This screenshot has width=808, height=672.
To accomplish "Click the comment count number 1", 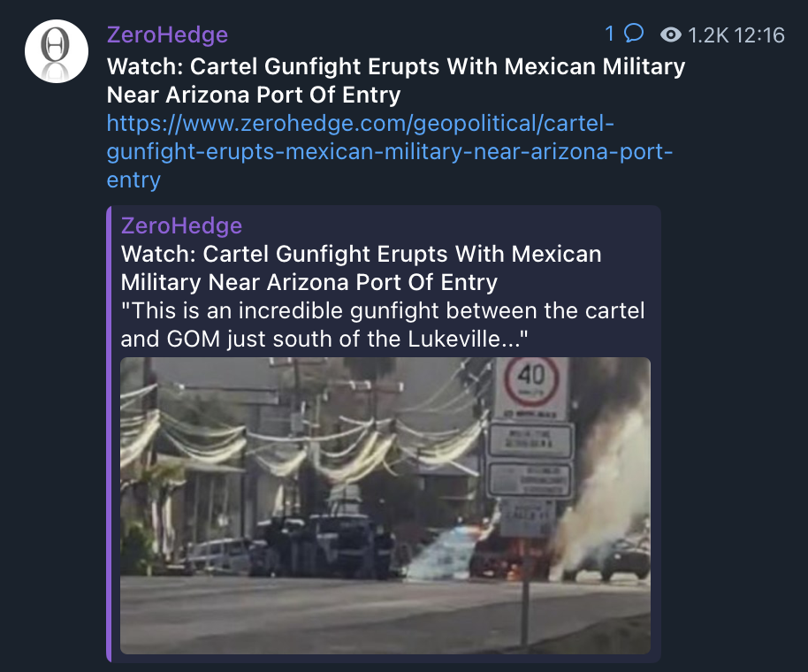I will point(610,34).
